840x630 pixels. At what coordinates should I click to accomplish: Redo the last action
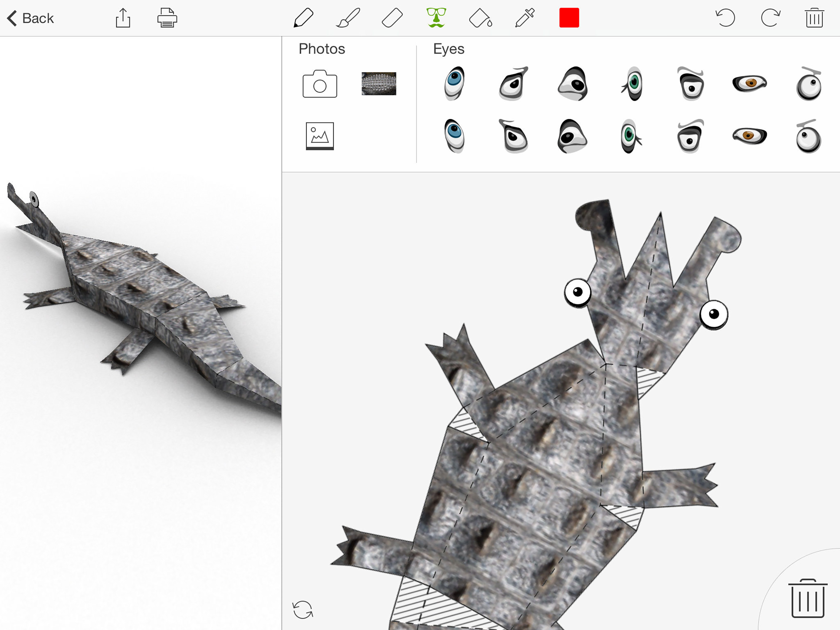tap(770, 18)
